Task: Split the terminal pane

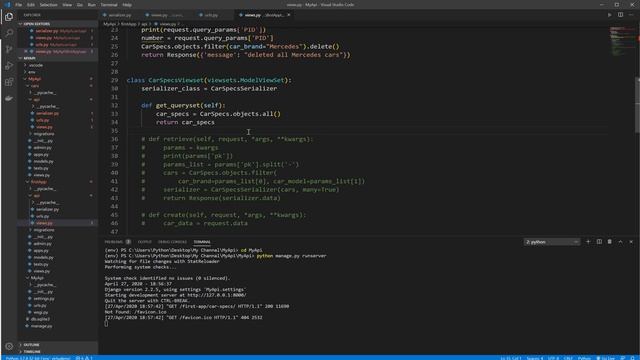Action: [x=599, y=242]
